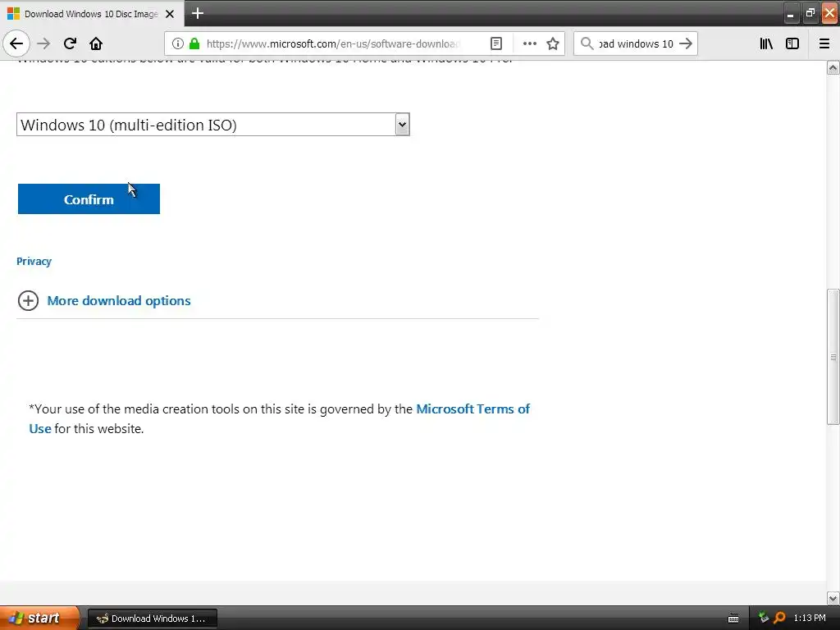840x630 pixels.
Task: Click the forward navigation arrow
Action: 43,43
